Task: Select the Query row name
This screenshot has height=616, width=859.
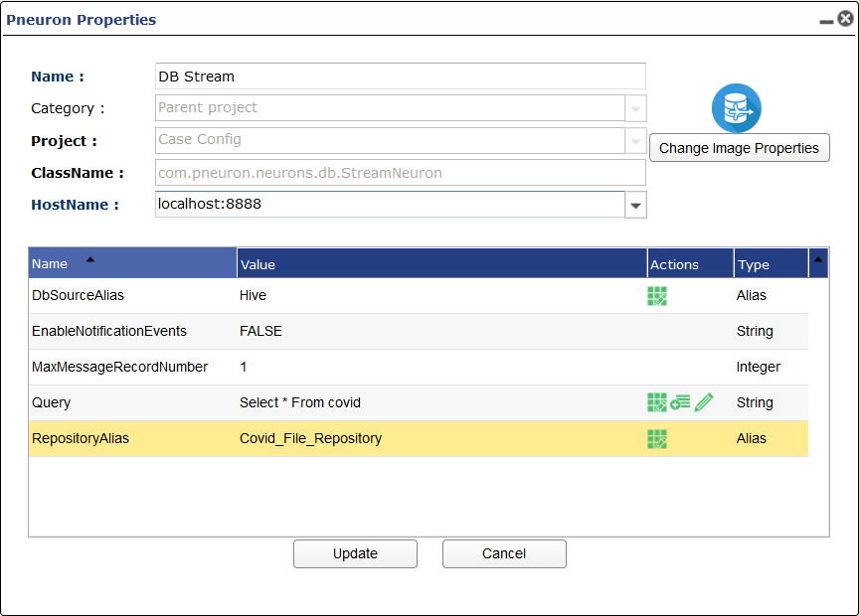Action: tap(51, 403)
